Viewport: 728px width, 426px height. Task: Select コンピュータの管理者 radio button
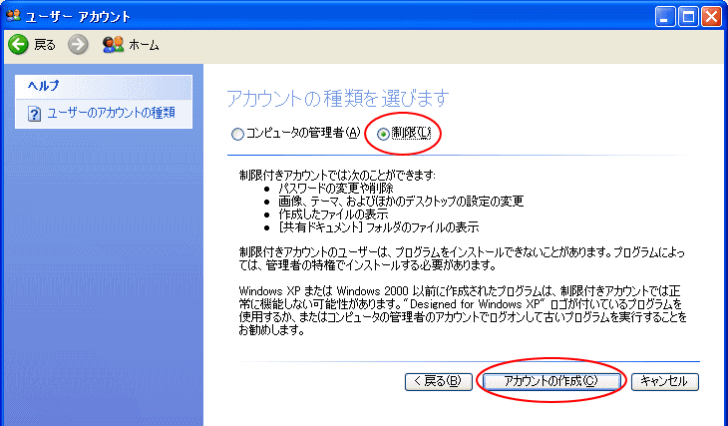coord(237,135)
